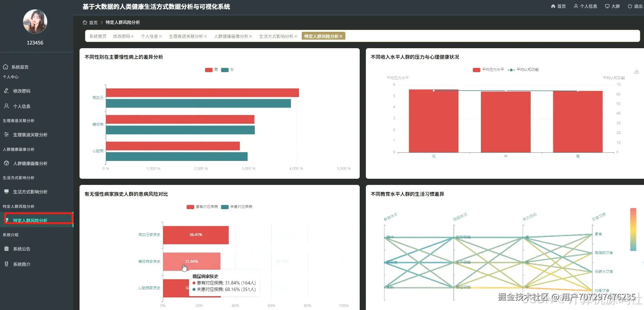The image size is (644, 310).
Task: Click the 高 income stress bar
Action: click(578, 122)
